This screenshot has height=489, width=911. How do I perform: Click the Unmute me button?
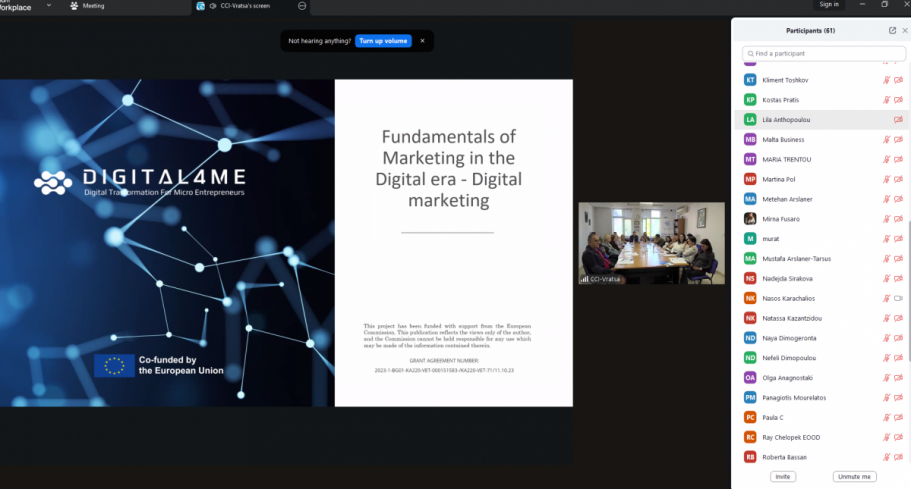click(x=854, y=476)
